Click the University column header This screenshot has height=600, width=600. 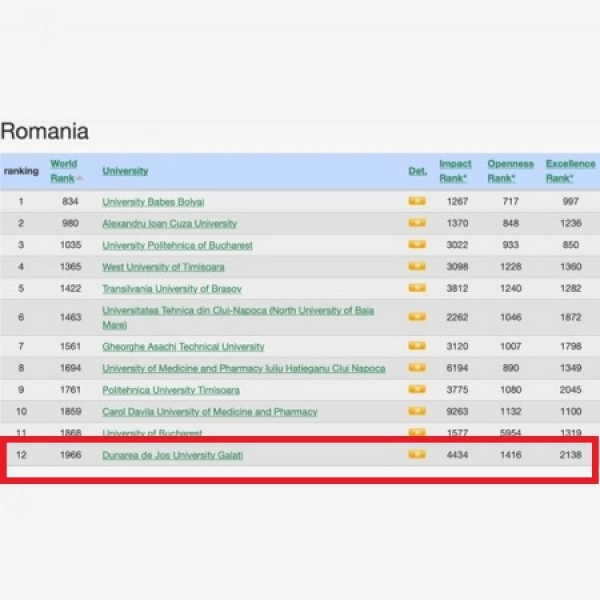pyautogui.click(x=125, y=171)
